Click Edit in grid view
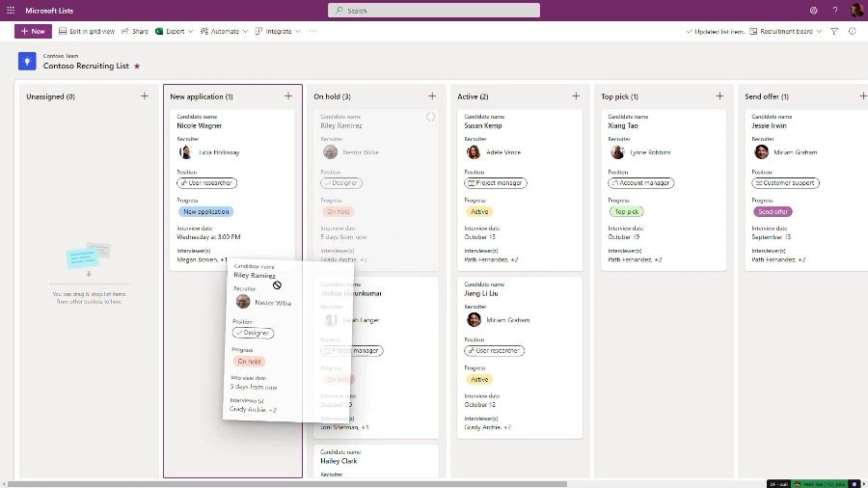The width and height of the screenshot is (868, 488). (x=87, y=31)
